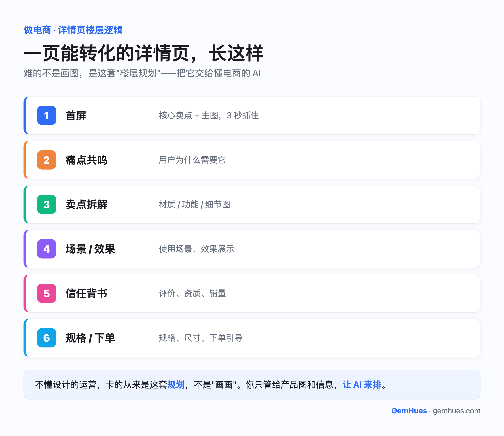
Task: Click description 使用场景、效果展示
Action: click(197, 249)
